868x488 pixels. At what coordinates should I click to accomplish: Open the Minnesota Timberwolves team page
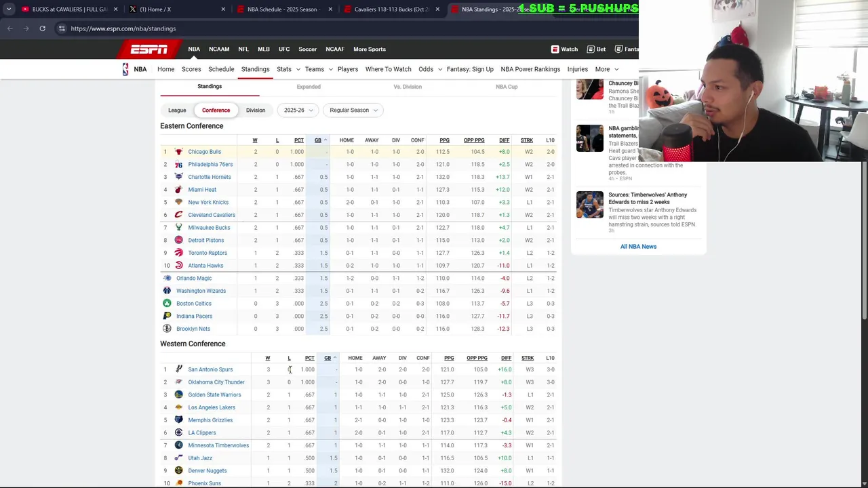(218, 445)
